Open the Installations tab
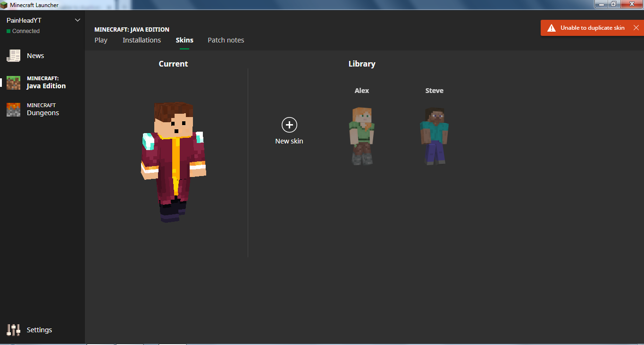Screen dimensions: 644x345 pos(142,40)
